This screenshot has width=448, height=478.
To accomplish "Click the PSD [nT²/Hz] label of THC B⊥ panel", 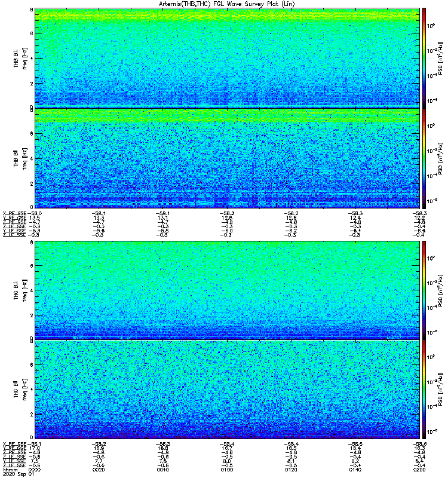I will [441, 290].
